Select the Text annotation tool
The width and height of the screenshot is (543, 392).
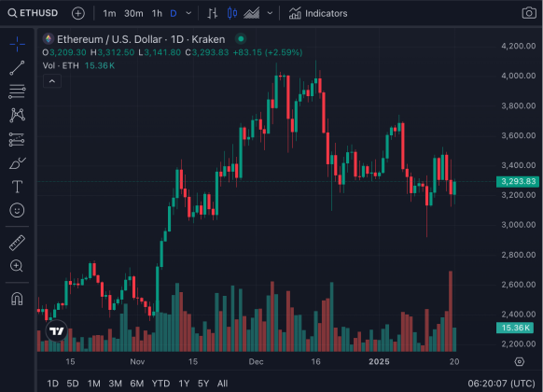tap(17, 187)
